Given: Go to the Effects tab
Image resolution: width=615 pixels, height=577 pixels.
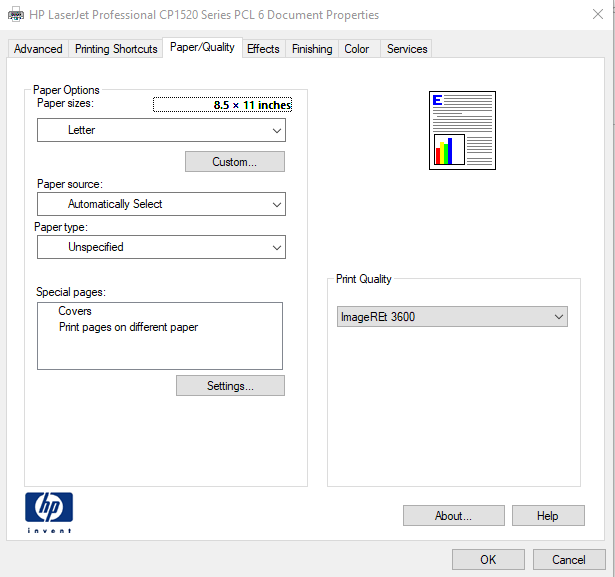Looking at the screenshot, I should click(263, 49).
